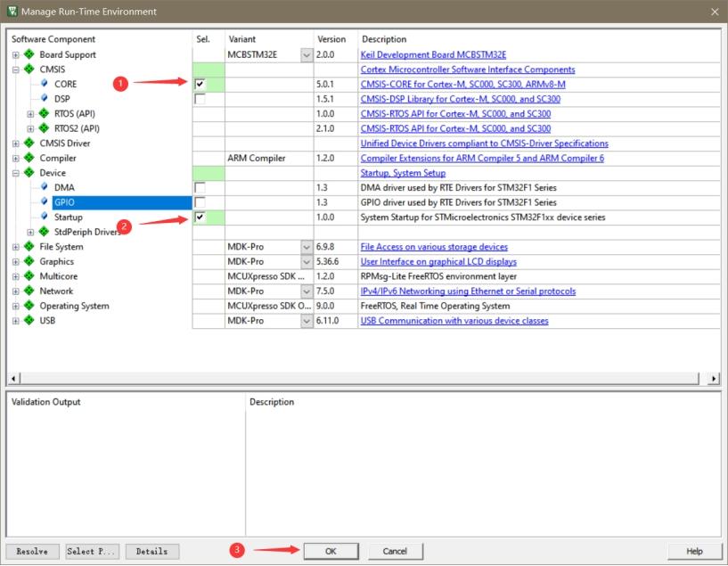Click the blue component icon beside GPIO
The width and height of the screenshot is (728, 566).
click(x=44, y=202)
